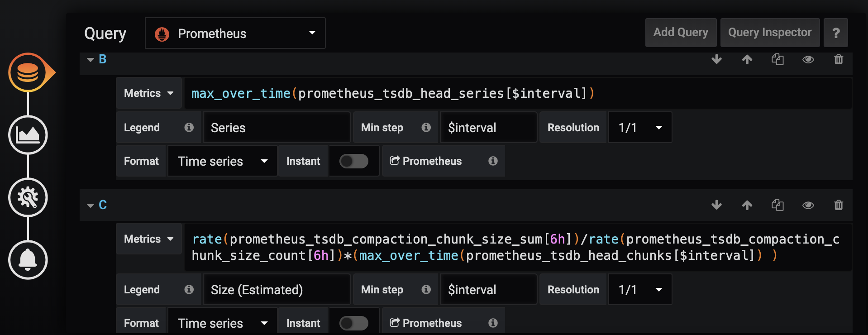Open Metrics dropdown for query B
The height and width of the screenshot is (335, 868).
tap(149, 93)
